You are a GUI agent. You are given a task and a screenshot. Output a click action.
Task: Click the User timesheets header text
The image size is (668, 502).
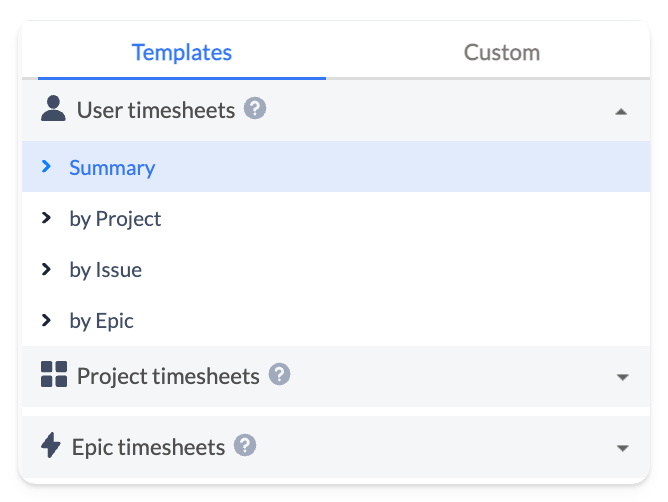click(x=156, y=110)
